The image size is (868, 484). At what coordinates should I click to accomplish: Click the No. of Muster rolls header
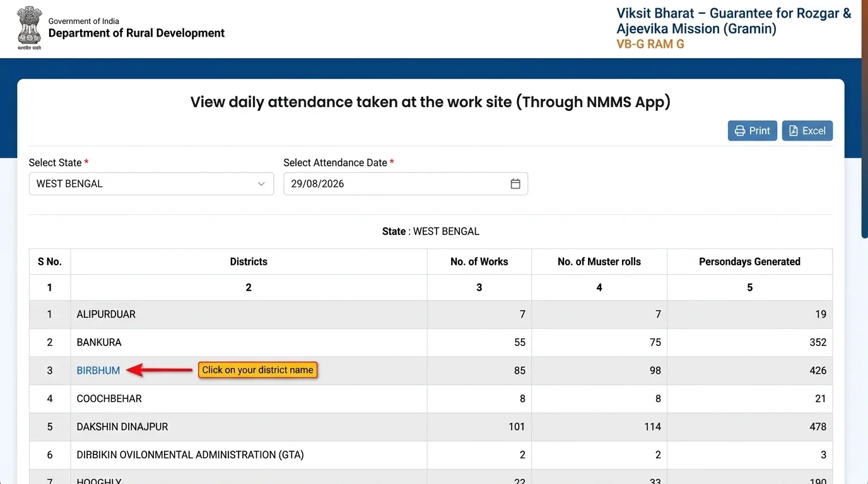pos(599,262)
